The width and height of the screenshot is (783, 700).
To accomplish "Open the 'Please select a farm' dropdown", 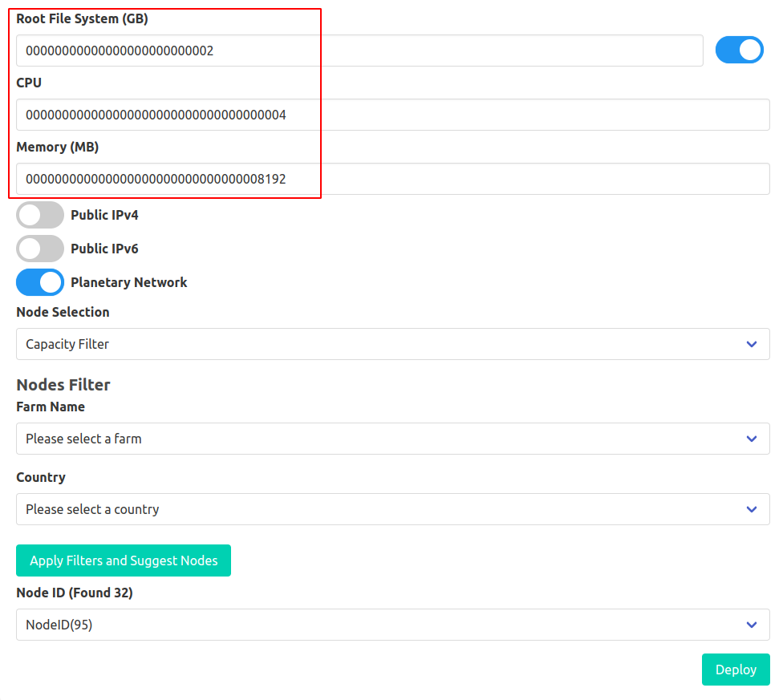I will point(393,439).
